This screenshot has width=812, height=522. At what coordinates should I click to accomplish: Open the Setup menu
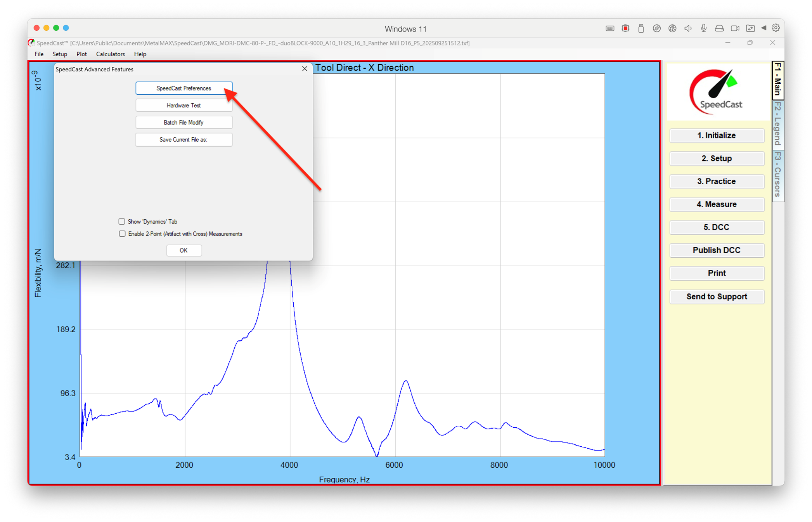(x=60, y=54)
